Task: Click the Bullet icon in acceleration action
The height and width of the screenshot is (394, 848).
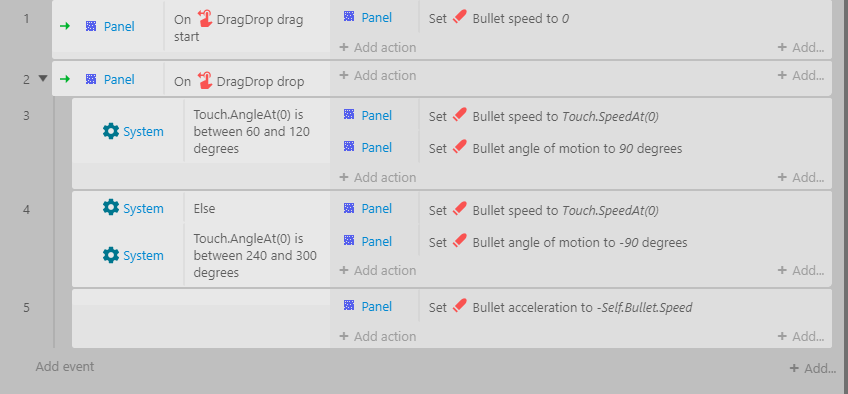Action: pos(459,306)
